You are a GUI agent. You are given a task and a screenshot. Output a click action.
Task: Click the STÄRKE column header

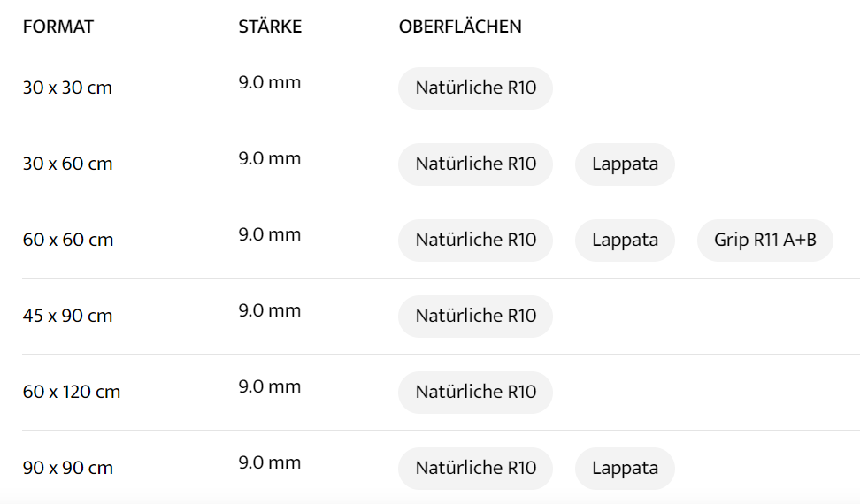[270, 27]
